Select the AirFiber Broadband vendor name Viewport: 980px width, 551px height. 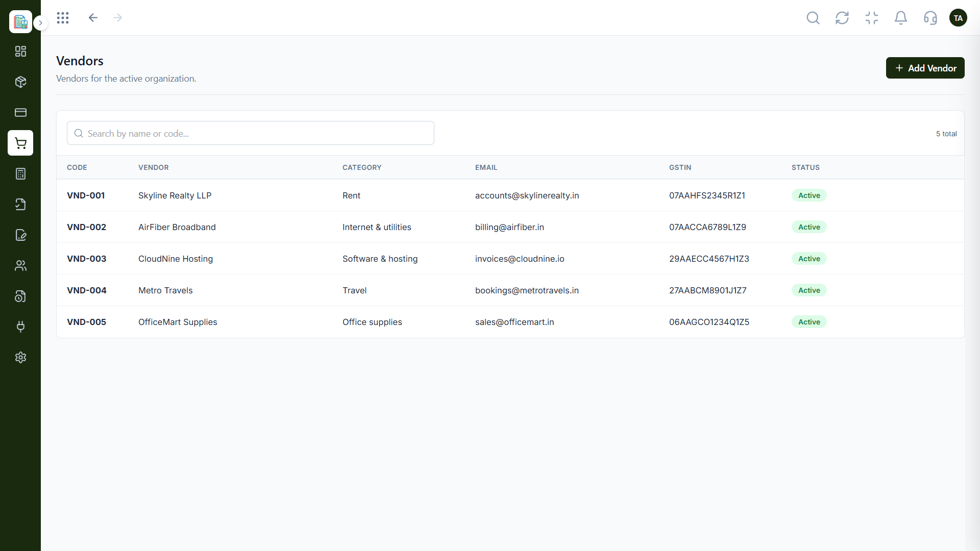(x=177, y=227)
